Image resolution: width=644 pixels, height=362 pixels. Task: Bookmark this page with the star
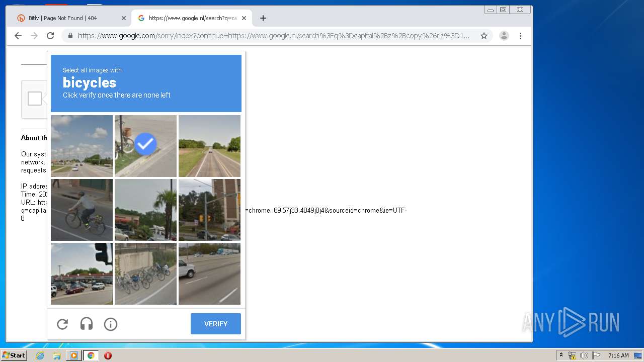point(484,36)
